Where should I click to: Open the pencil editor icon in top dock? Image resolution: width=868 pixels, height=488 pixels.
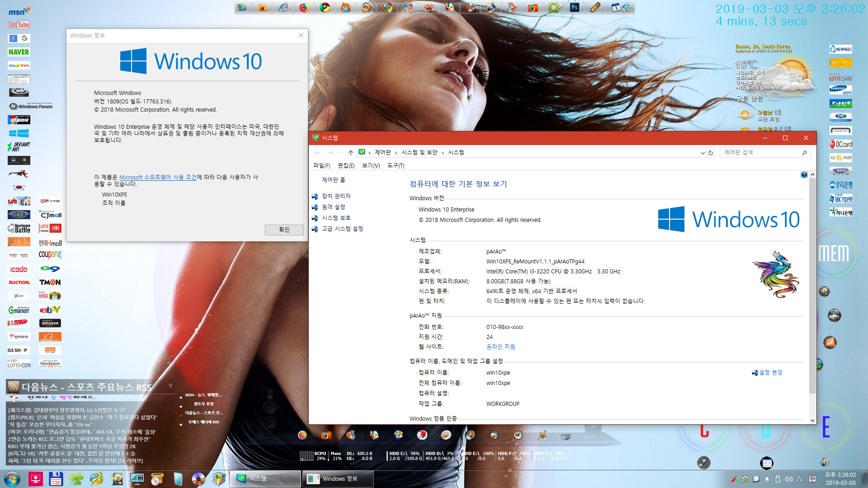(595, 8)
